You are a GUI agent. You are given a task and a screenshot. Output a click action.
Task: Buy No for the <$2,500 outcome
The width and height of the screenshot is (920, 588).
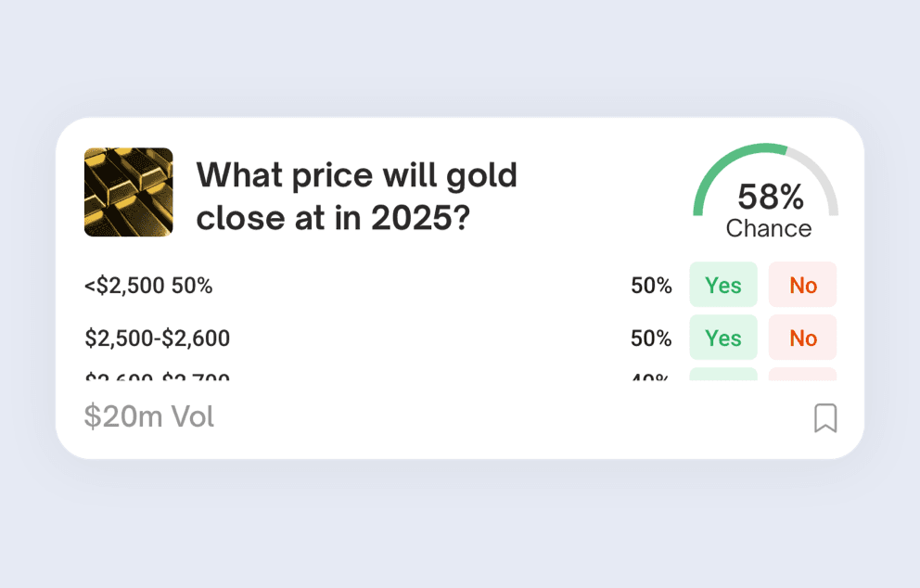coord(803,285)
